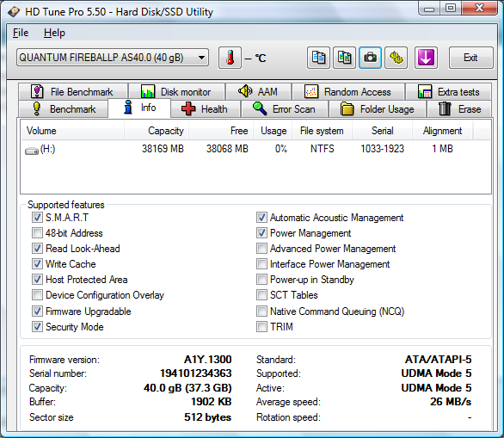Toggle the SCT Tables checkbox
504x438 pixels.
coord(261,294)
